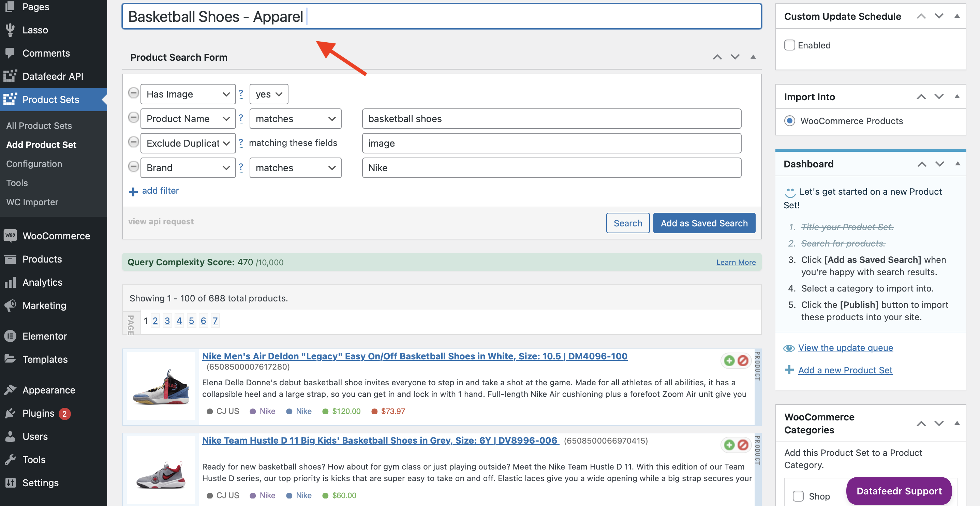Viewport: 980px width, 506px height.
Task: Enable the Custom Update Schedule checkbox
Action: pos(790,45)
